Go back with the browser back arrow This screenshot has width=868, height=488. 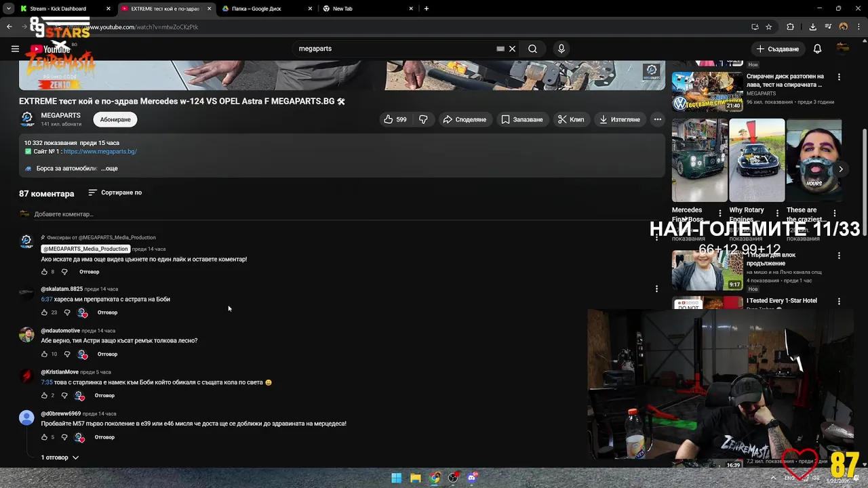point(9,27)
